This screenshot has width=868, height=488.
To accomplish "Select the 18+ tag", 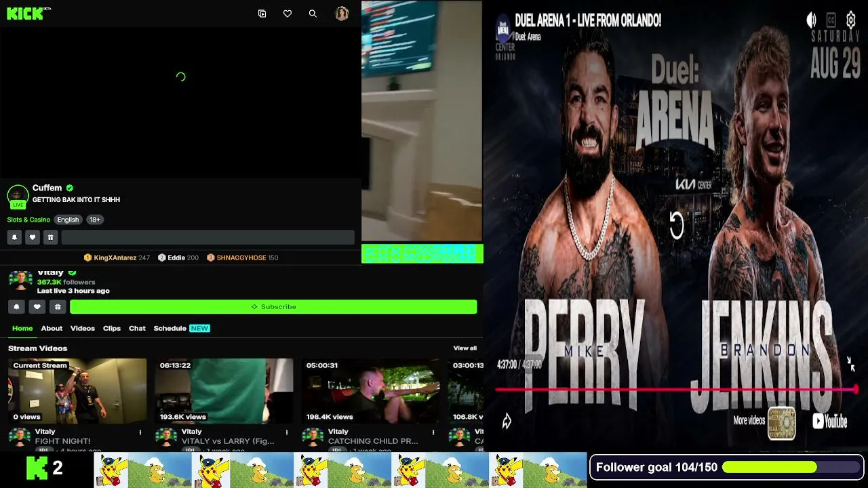I will [x=95, y=220].
